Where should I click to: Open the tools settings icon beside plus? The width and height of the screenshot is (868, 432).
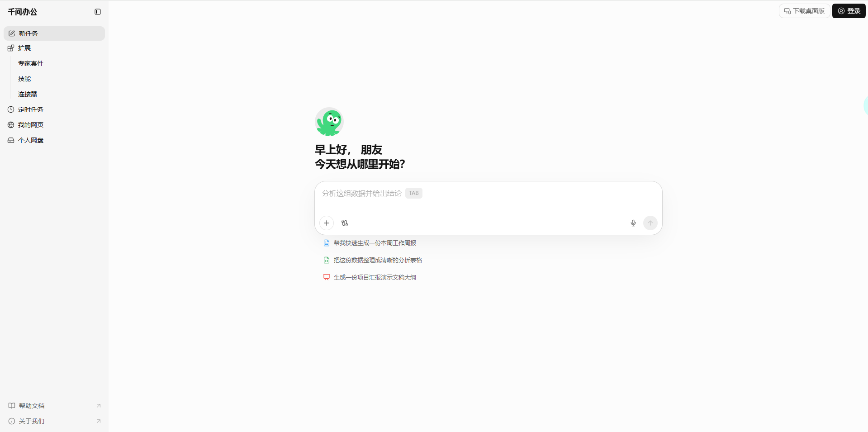coord(345,223)
